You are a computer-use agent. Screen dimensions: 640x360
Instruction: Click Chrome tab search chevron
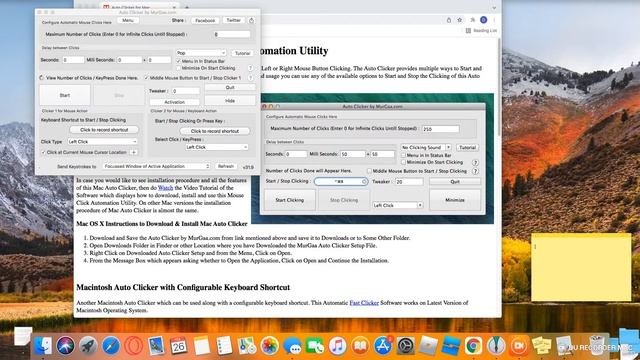click(x=494, y=7)
